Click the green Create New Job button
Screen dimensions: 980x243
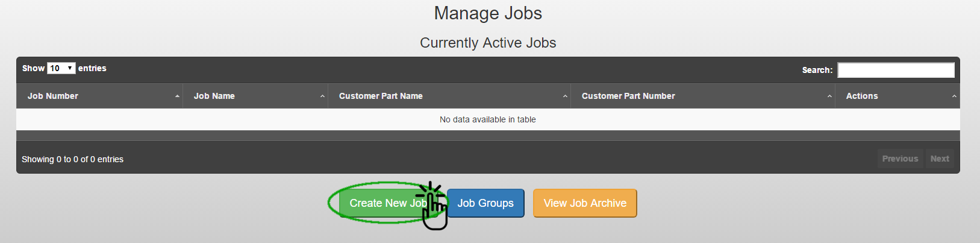[x=389, y=203]
